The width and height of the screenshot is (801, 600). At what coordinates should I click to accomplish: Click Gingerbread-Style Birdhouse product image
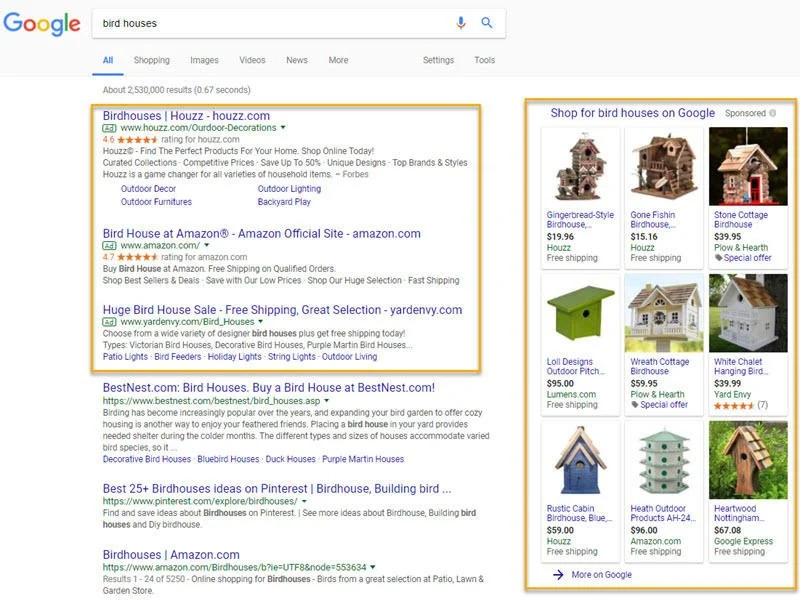coord(580,166)
